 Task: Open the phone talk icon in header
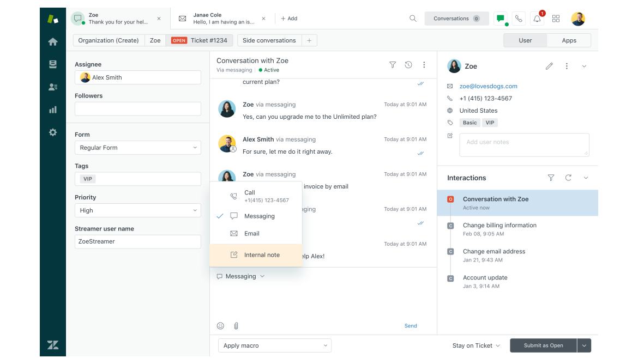coord(519,19)
